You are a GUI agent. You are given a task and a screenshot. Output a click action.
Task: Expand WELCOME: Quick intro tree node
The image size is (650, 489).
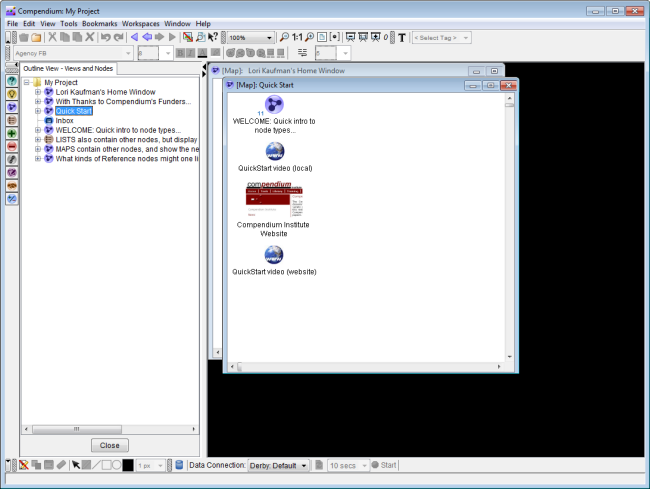pyautogui.click(x=38, y=130)
